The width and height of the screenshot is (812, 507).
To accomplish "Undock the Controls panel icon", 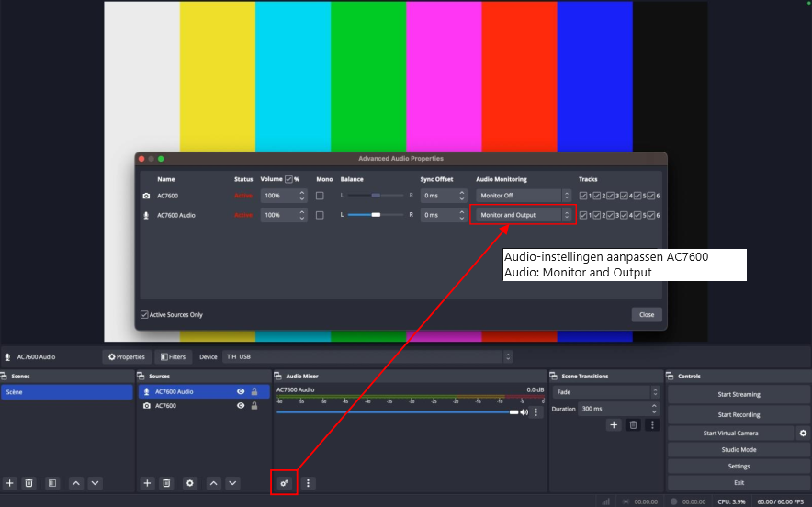I will (x=670, y=376).
